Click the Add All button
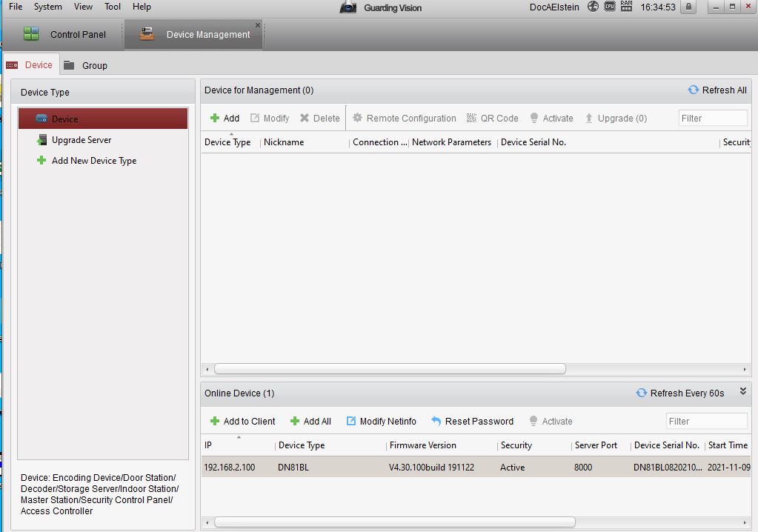758x532 pixels. 310,421
